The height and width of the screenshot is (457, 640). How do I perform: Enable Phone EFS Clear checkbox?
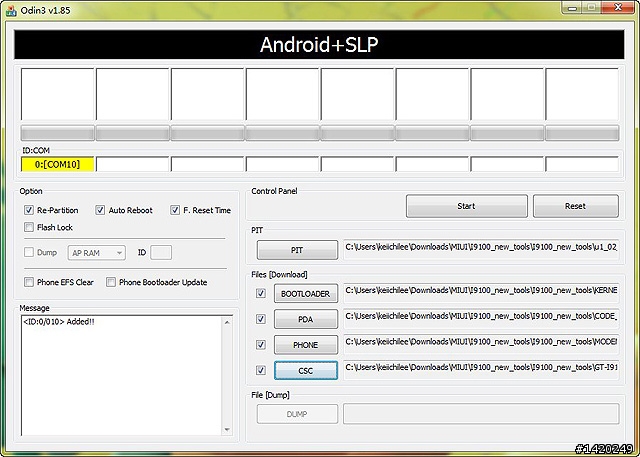[29, 282]
